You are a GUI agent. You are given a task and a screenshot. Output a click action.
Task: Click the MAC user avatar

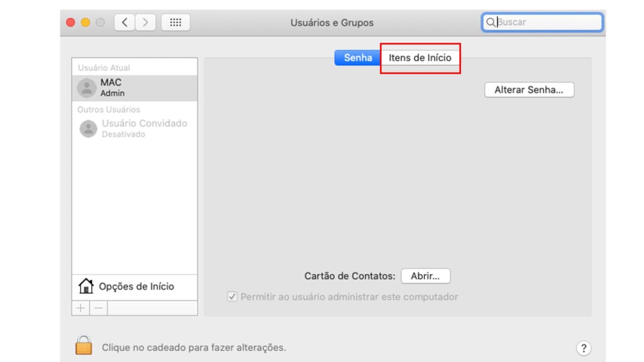point(87,88)
